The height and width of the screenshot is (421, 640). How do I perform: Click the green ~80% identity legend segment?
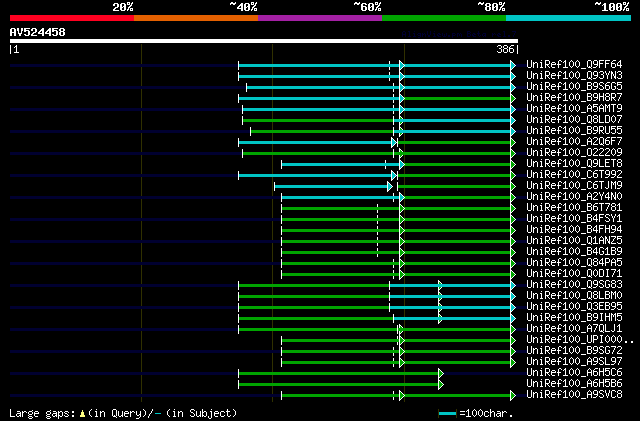[x=444, y=18]
